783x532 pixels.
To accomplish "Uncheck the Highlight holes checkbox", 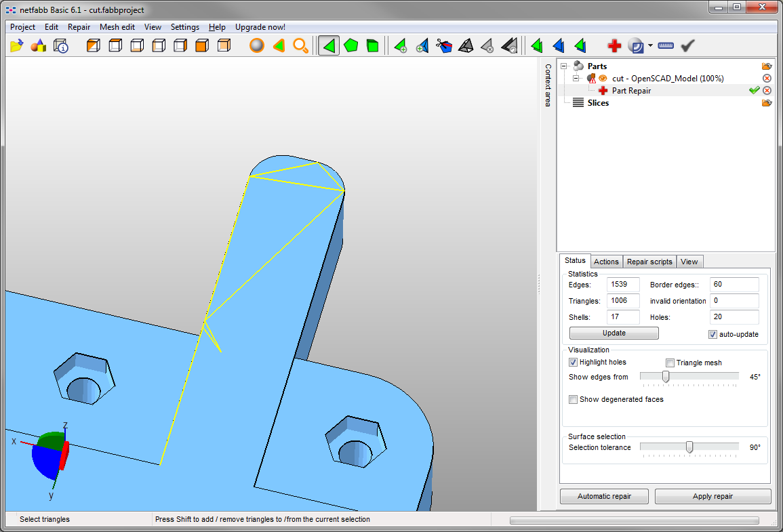I will click(574, 363).
